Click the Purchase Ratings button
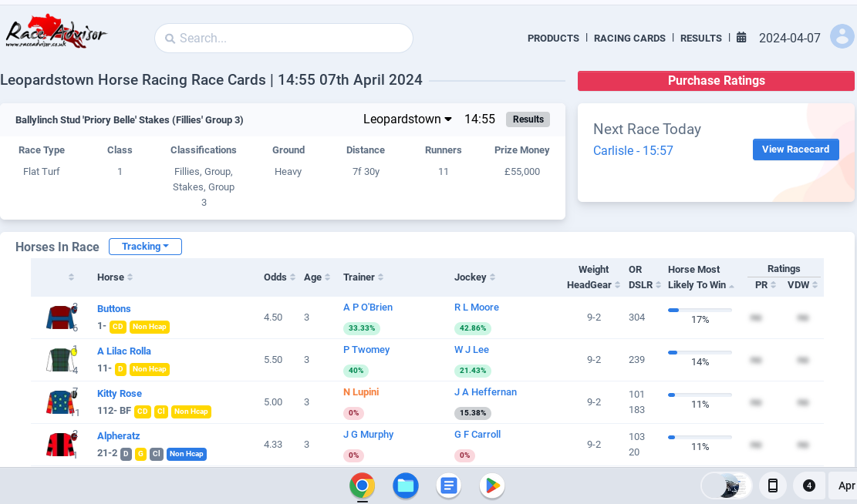Viewport: 857px width, 504px height. tap(715, 80)
